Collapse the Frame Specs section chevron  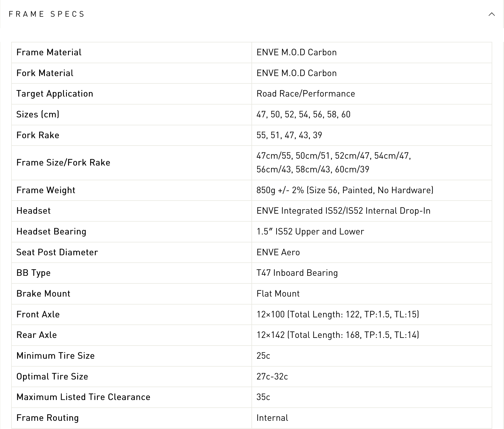(x=491, y=14)
